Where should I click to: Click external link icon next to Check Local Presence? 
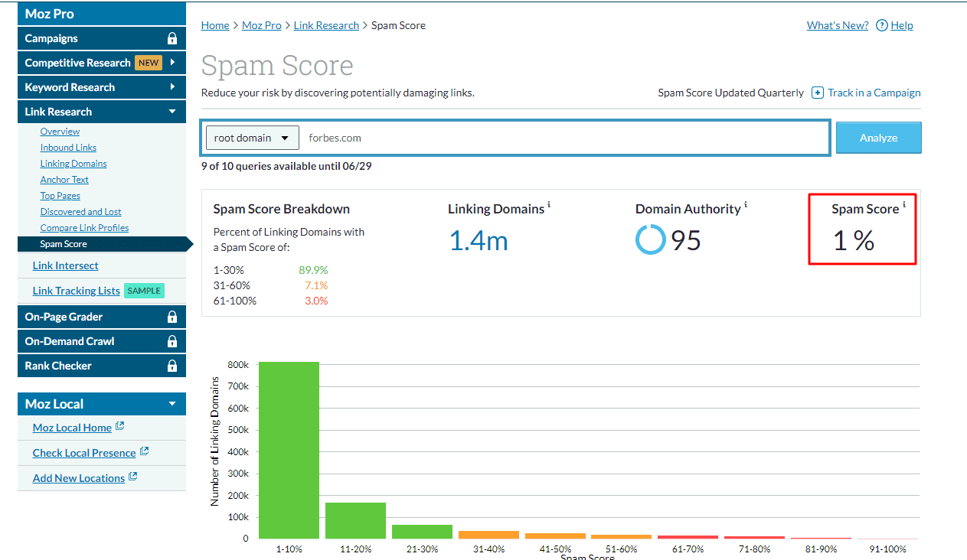pos(144,451)
